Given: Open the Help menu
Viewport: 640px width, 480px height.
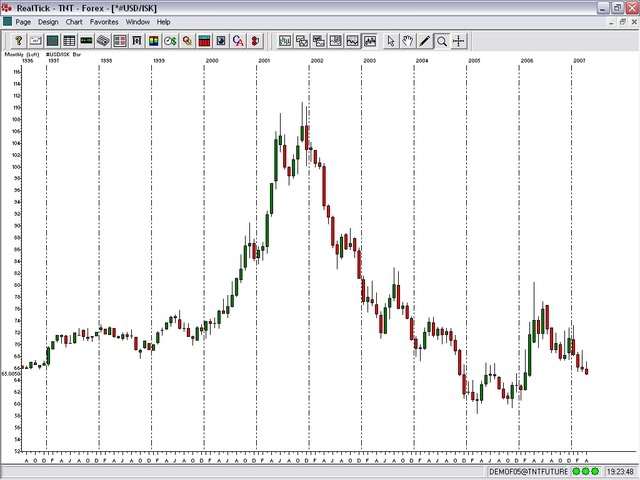Looking at the screenshot, I should 163,22.
